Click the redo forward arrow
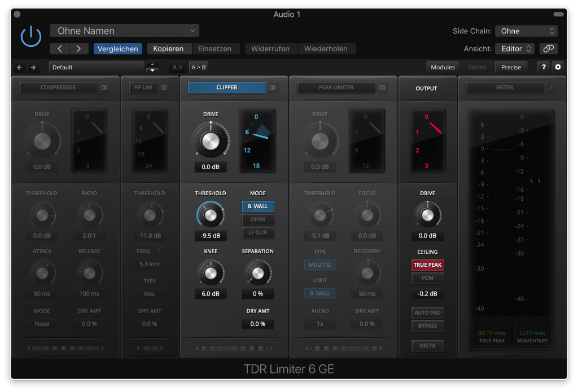 coord(33,68)
